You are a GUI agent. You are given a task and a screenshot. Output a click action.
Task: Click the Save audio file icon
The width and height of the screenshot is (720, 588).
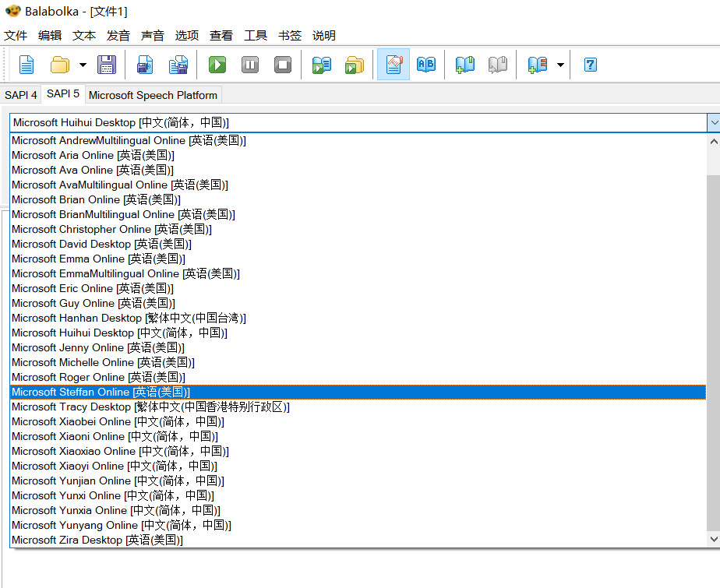(x=145, y=65)
